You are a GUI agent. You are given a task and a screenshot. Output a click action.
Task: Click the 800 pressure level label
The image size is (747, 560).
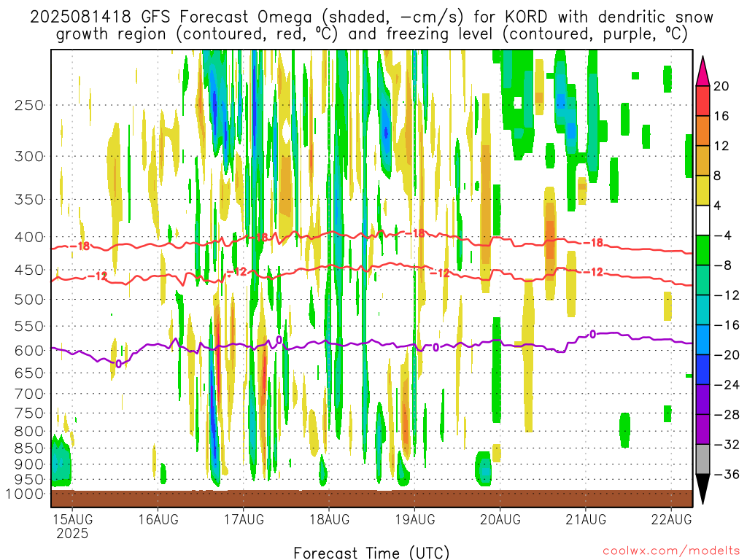tap(29, 431)
